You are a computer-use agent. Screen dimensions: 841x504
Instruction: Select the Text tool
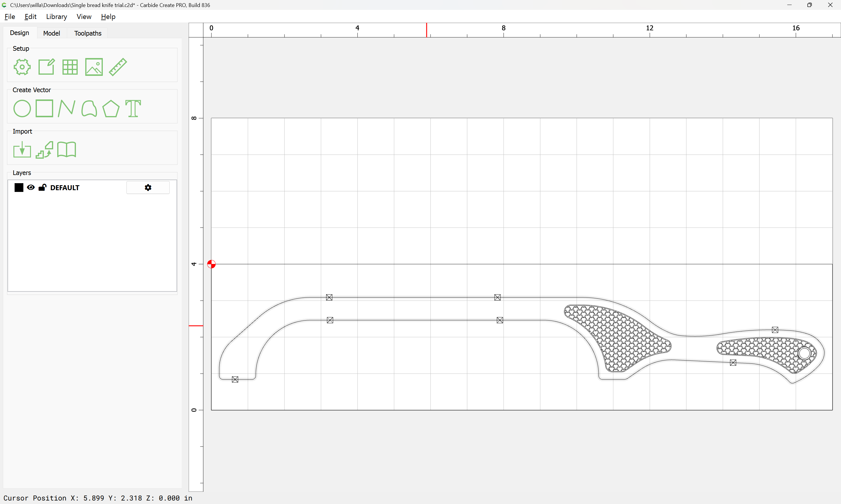tap(133, 109)
